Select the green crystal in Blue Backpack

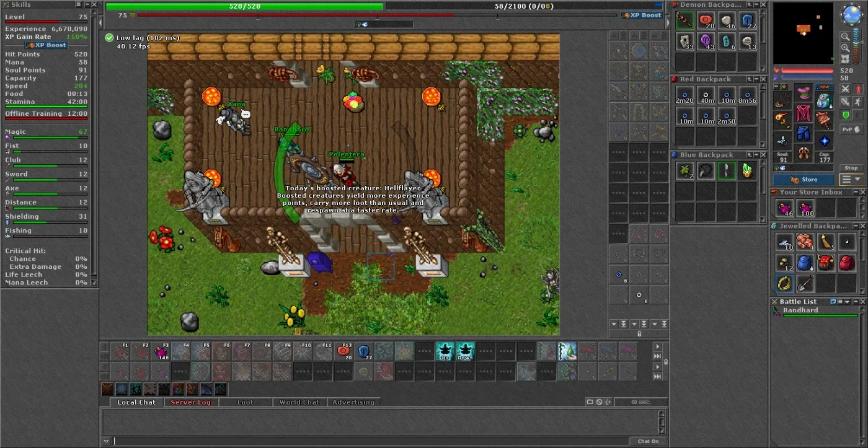[x=748, y=170]
